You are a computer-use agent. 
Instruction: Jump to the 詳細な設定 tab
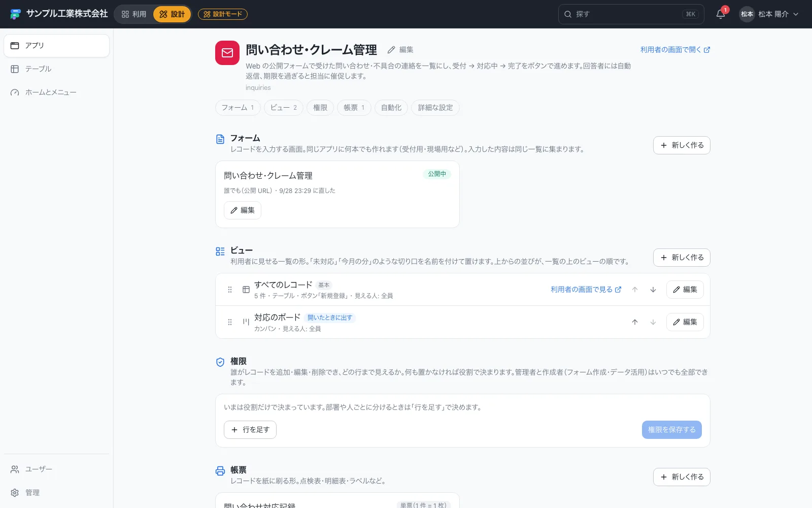[435, 108]
